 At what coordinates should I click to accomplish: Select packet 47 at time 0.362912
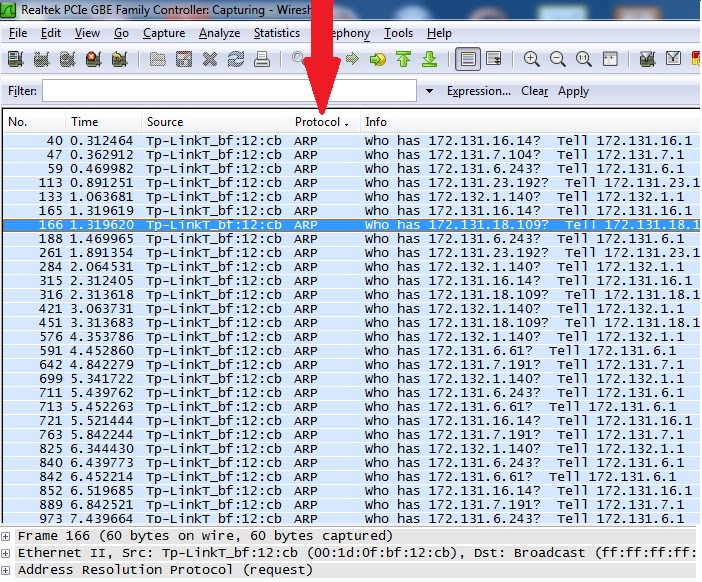(x=351, y=155)
